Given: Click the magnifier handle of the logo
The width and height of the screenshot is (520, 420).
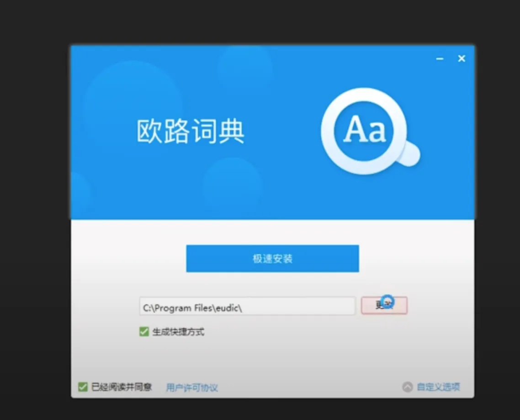Looking at the screenshot, I should [410, 155].
